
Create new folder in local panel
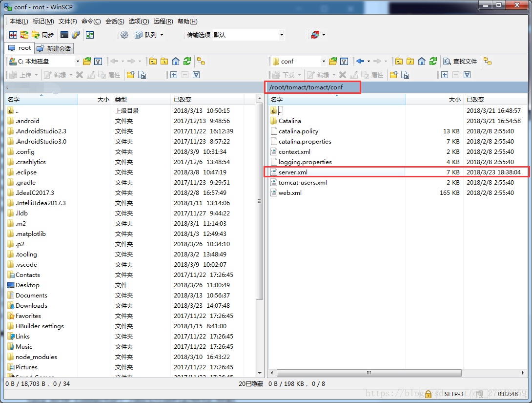[131, 75]
